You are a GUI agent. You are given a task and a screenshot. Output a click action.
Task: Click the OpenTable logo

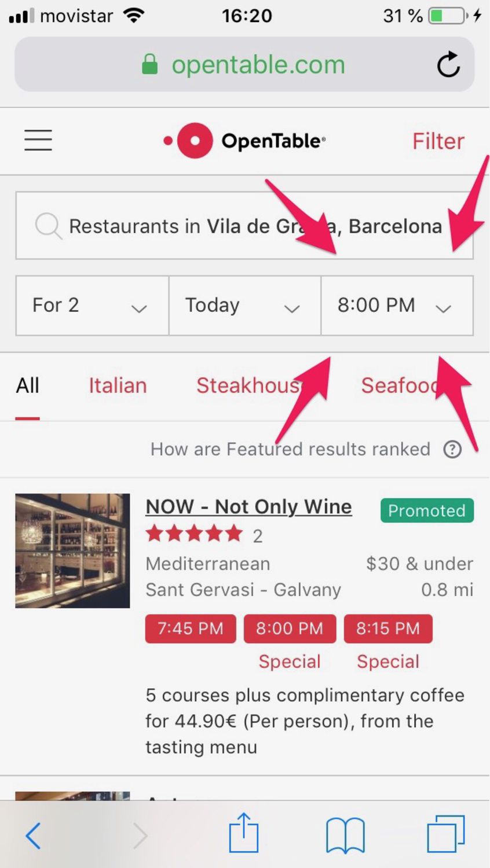point(245,141)
